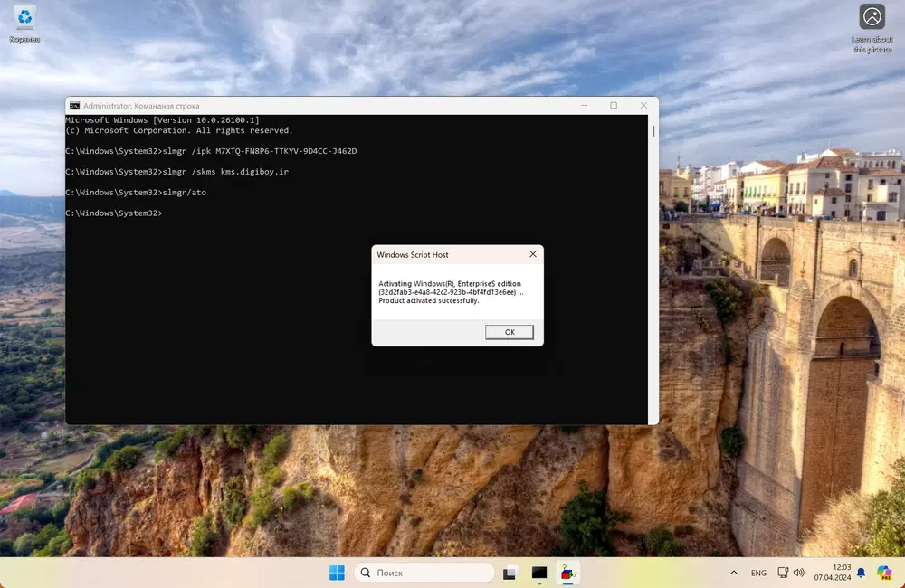Click the Windows Script Host title
905x588 pixels.
[x=413, y=254]
